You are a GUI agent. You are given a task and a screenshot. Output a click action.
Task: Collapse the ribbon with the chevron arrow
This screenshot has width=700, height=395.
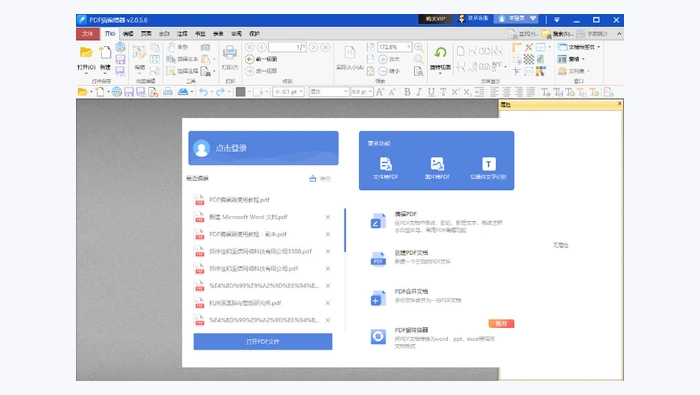point(619,33)
